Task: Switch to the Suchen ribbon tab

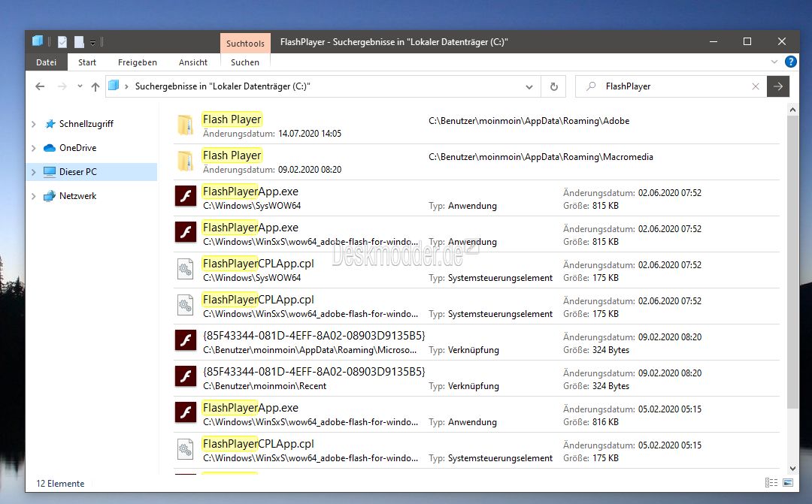Action: 245,62
